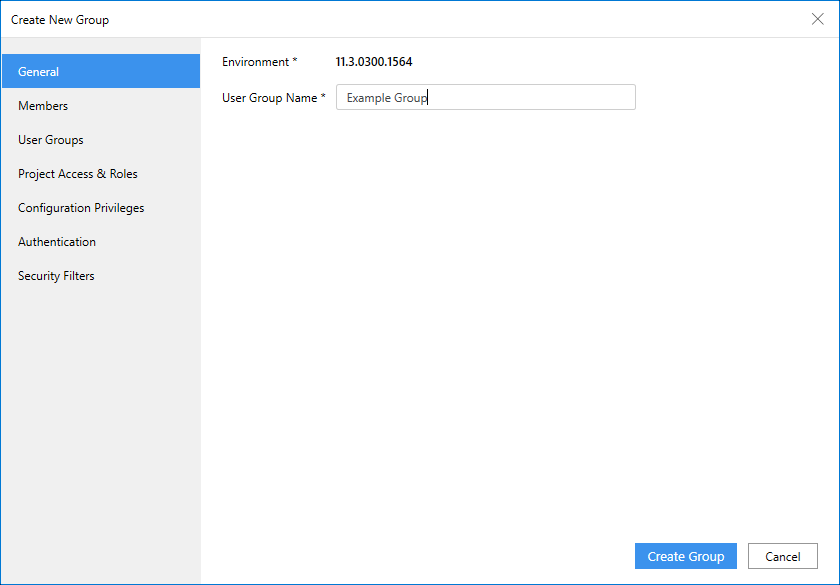
Task: Click the Create New Group title text
Action: 60,20
